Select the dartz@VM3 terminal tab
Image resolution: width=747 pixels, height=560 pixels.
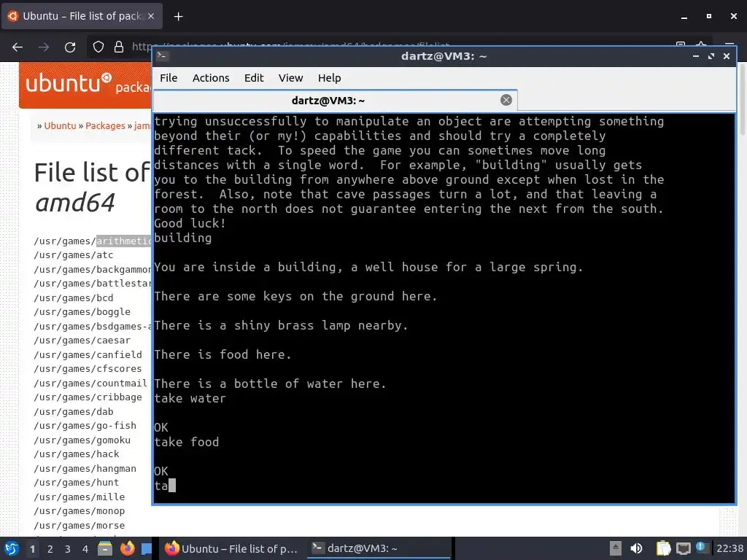(335, 101)
